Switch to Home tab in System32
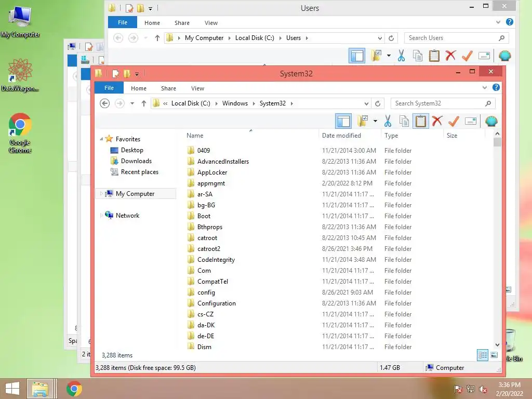Viewport: 532px width, 399px height. coord(138,88)
